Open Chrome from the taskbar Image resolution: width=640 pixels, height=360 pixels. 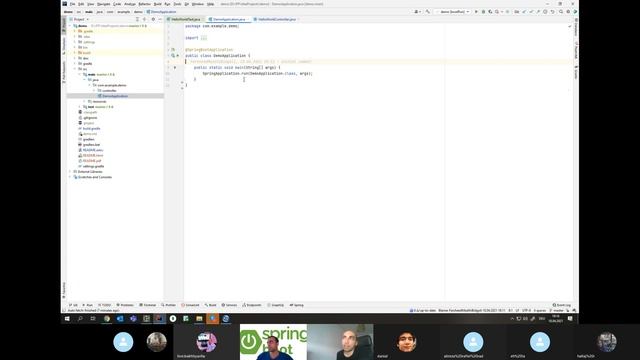click(107, 318)
